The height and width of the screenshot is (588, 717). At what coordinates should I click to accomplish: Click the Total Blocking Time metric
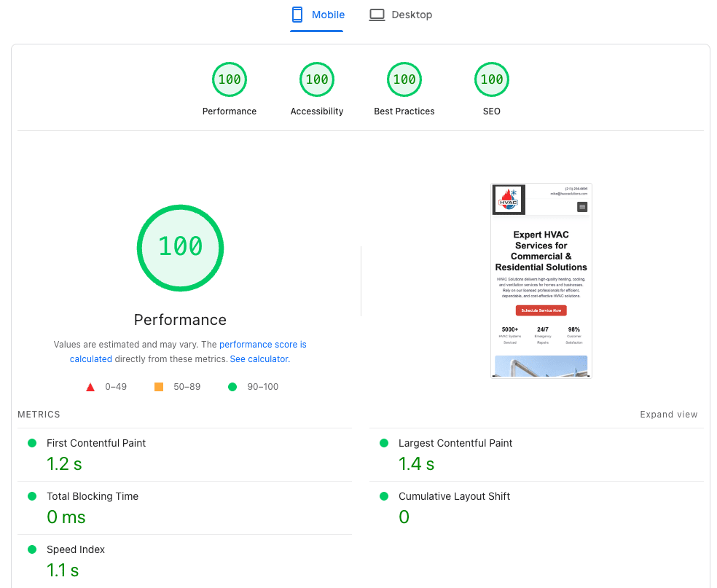tap(93, 496)
